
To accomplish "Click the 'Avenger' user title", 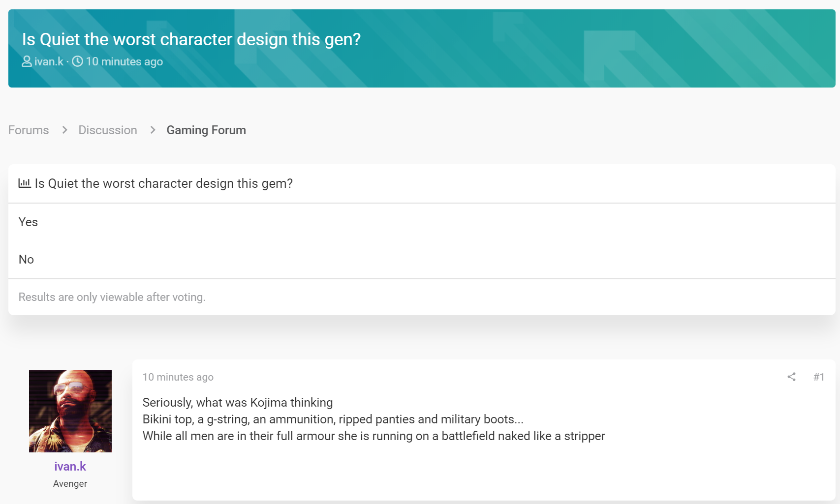I will [70, 483].
